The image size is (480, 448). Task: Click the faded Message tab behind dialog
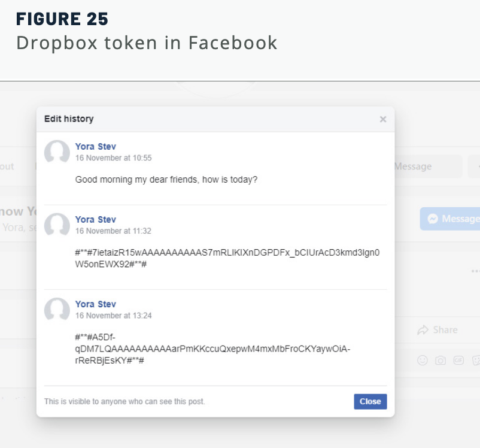click(428, 167)
